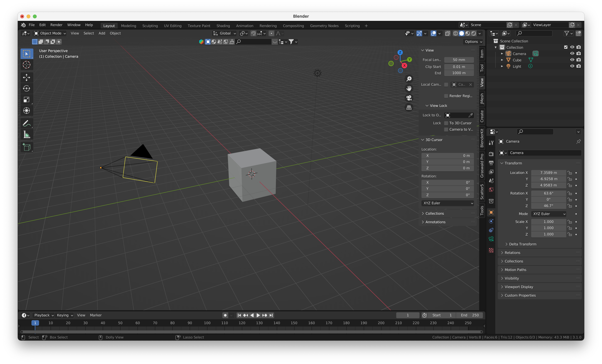The image size is (602, 364).
Task: Play animation forward
Action: click(x=258, y=315)
